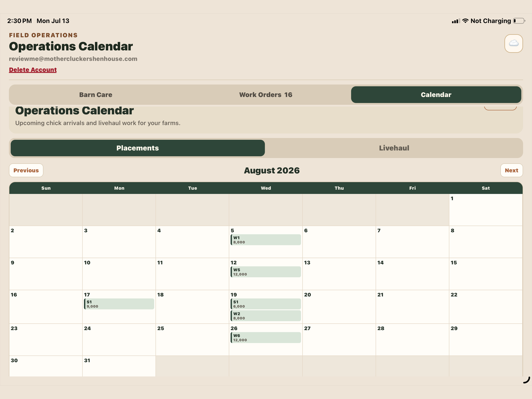Screen dimensions: 532x399
Task: Tap the cellular signal bars icon
Action: 456,21
